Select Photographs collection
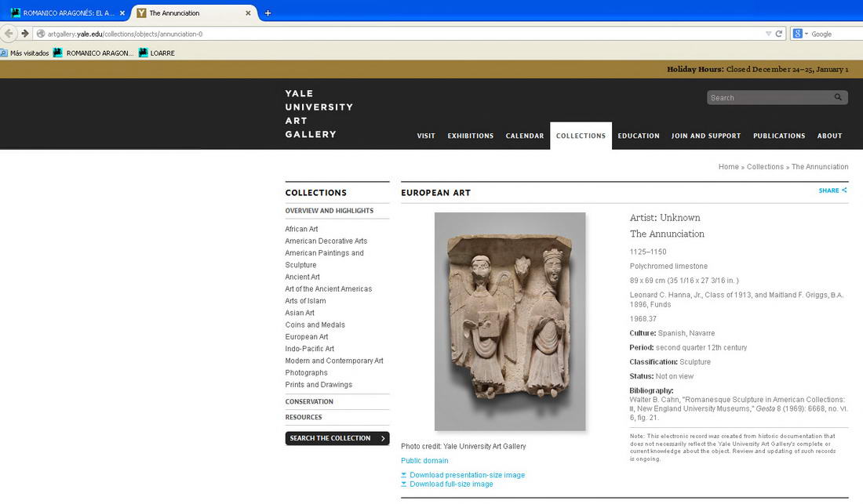This screenshot has height=504, width=863. [306, 372]
